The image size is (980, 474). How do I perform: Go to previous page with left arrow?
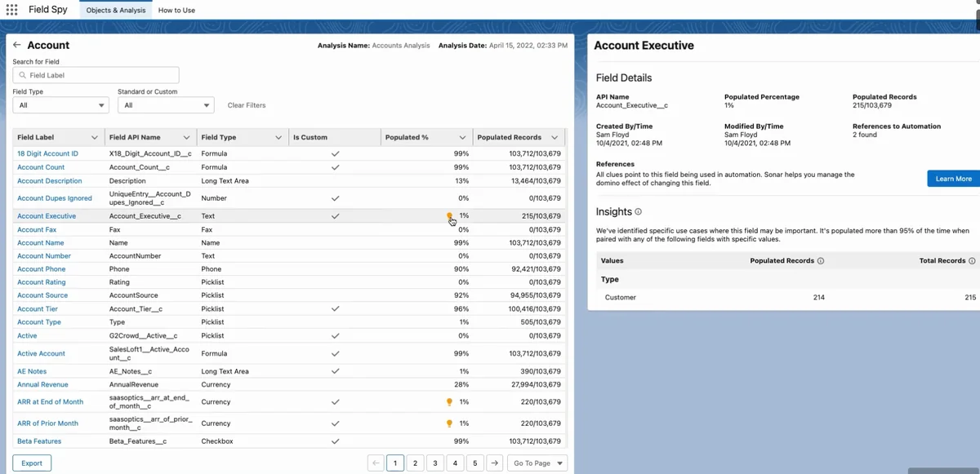pyautogui.click(x=376, y=463)
